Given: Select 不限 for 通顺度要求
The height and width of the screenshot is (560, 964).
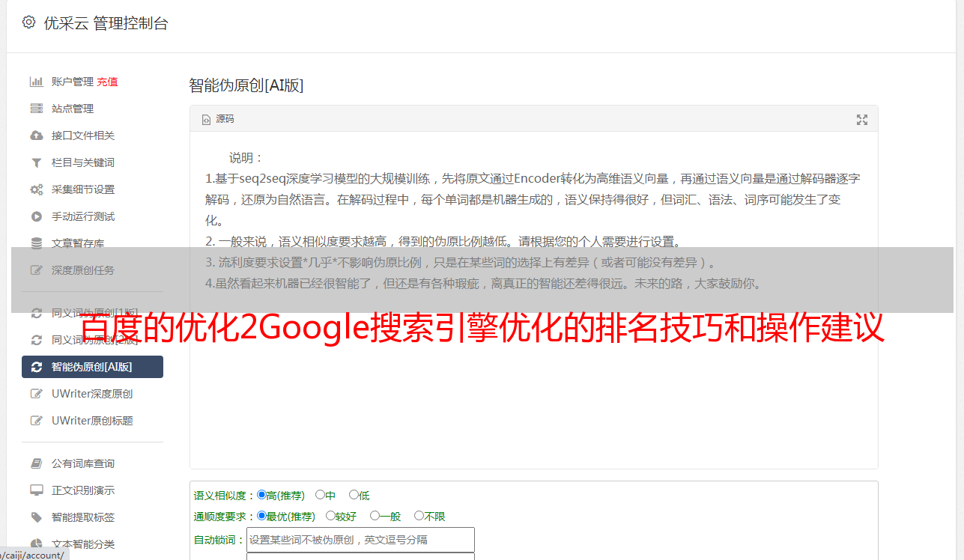Looking at the screenshot, I should pos(419,516).
